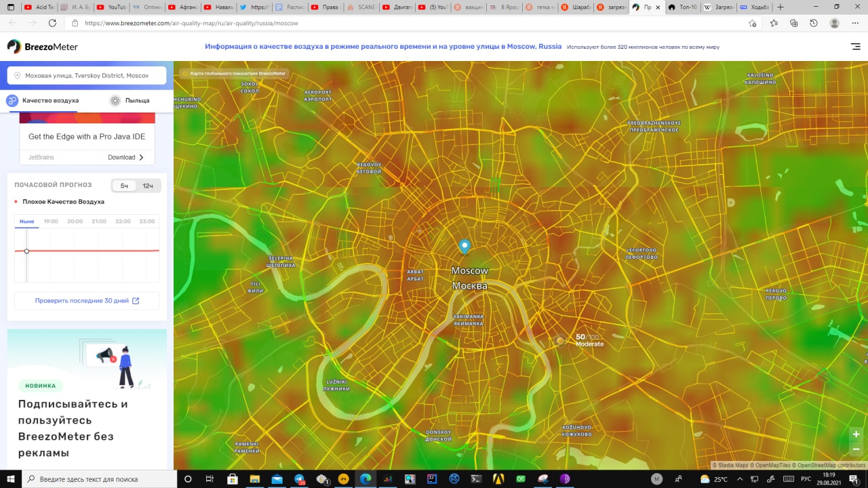This screenshot has width=868, height=488.
Task: Click Проверить последние 30 дней link
Action: (x=87, y=301)
